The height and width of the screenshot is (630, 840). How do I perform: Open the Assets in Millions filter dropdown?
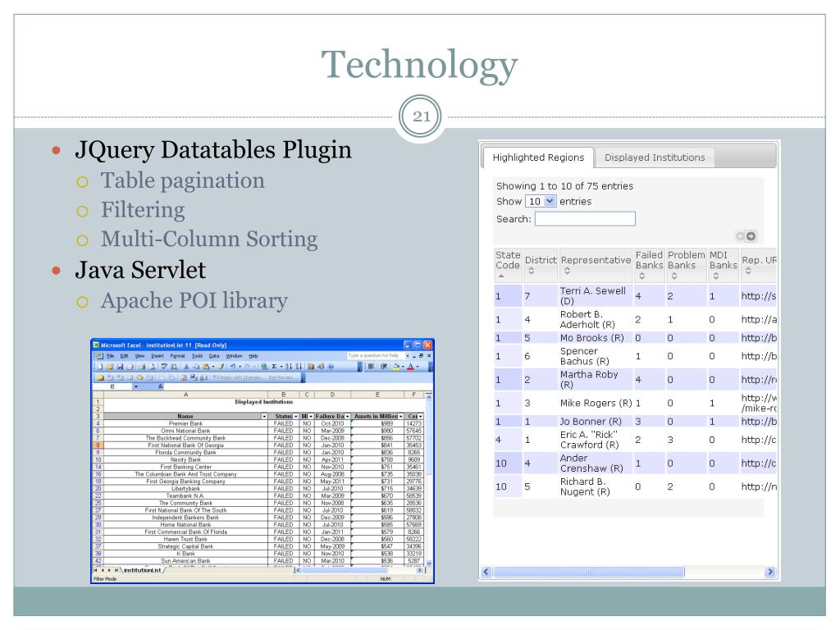[x=400, y=416]
